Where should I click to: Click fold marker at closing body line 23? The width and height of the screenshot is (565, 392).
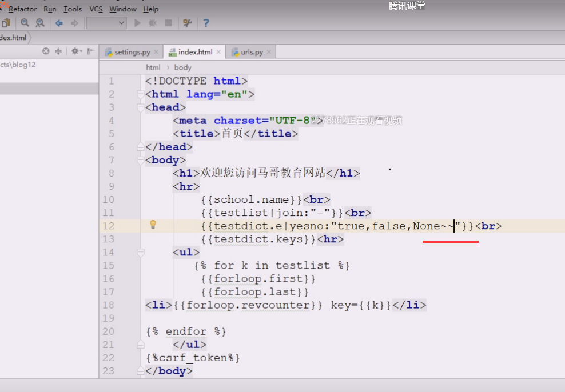point(141,371)
